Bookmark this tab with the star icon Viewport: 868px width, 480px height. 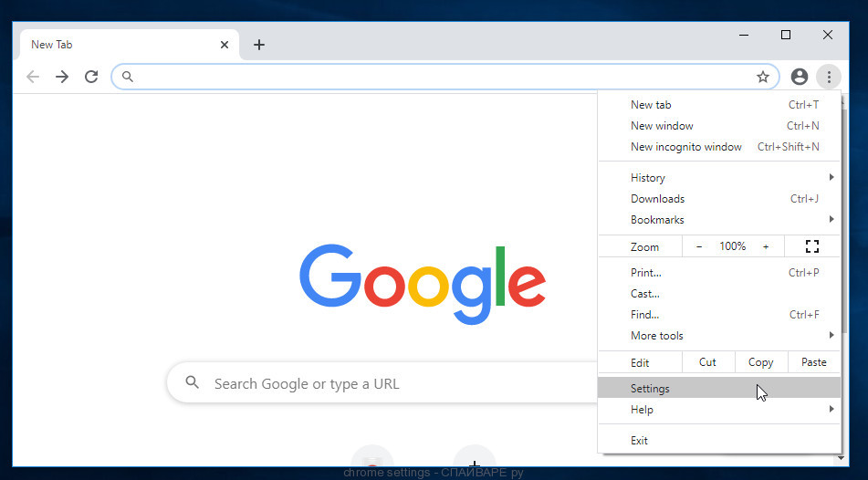point(763,77)
